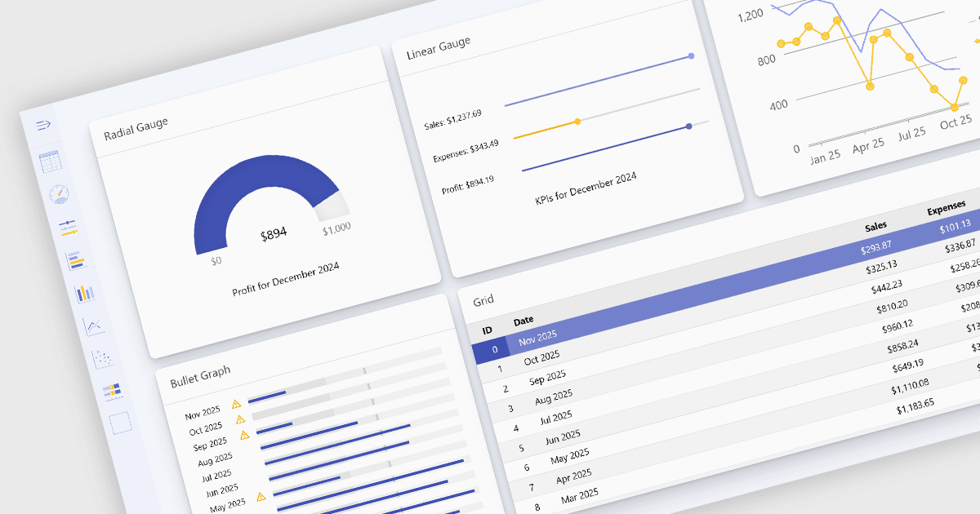Select the stacked bar chart icon

click(x=112, y=392)
